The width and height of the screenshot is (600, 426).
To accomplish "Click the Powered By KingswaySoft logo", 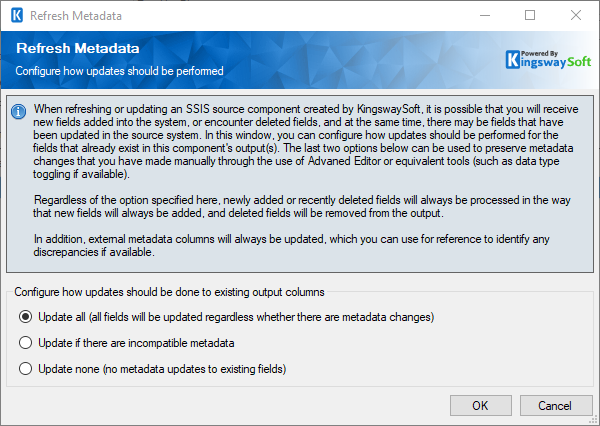I will (548, 60).
